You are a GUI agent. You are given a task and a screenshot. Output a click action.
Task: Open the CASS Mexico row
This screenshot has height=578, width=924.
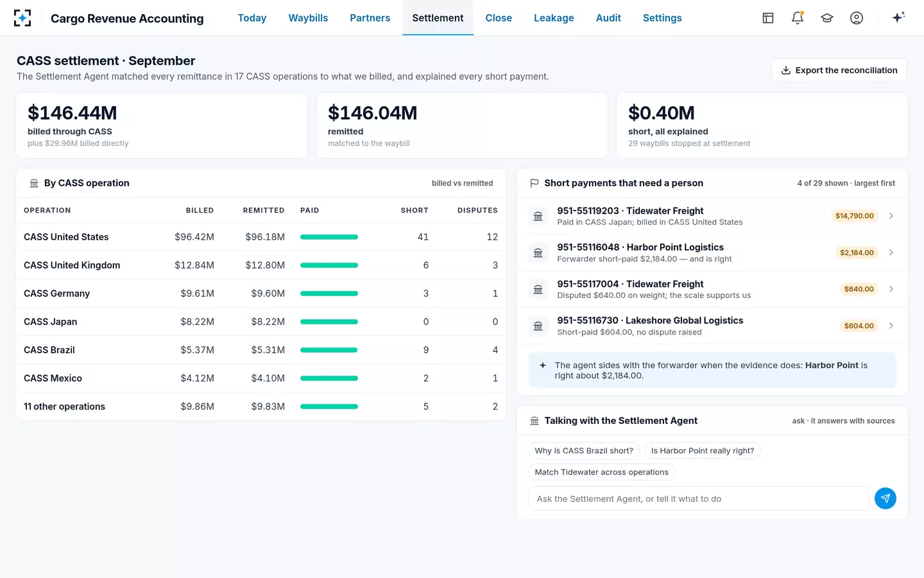(261, 378)
